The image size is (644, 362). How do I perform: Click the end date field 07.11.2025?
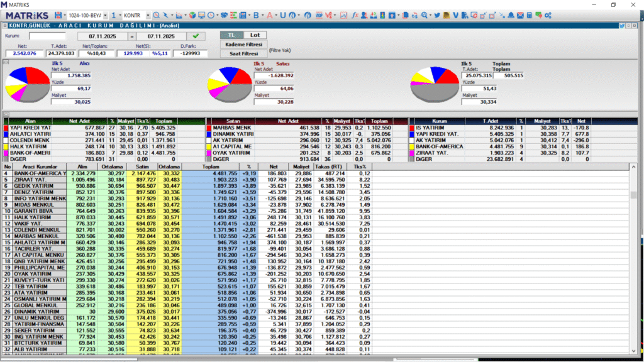click(x=161, y=36)
